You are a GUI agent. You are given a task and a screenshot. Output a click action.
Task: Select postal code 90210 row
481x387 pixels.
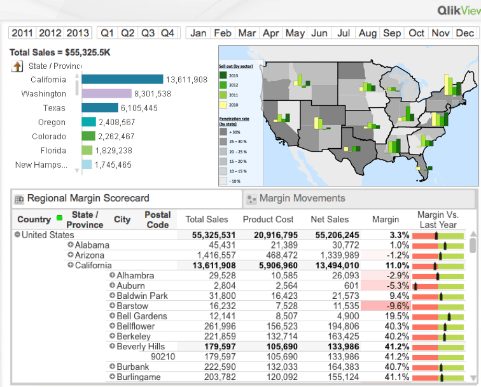point(163,356)
